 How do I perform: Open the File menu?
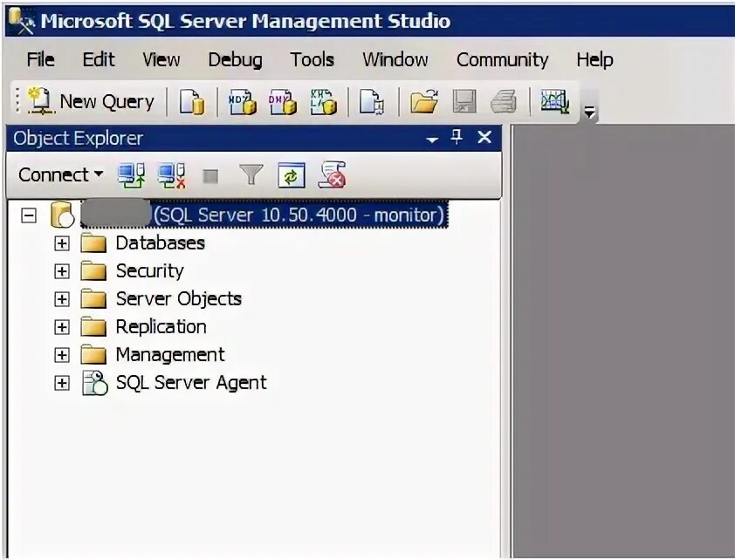[41, 60]
